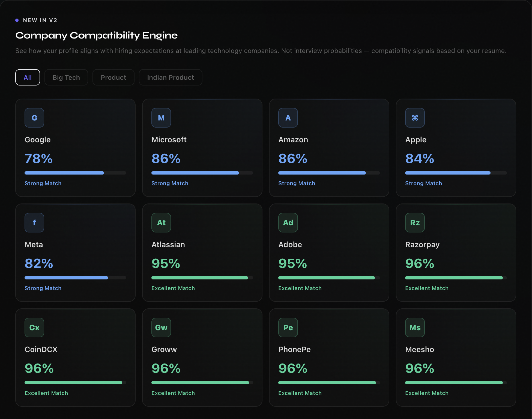
Task: Click the Amazon 'A' logo icon
Action: point(288,118)
